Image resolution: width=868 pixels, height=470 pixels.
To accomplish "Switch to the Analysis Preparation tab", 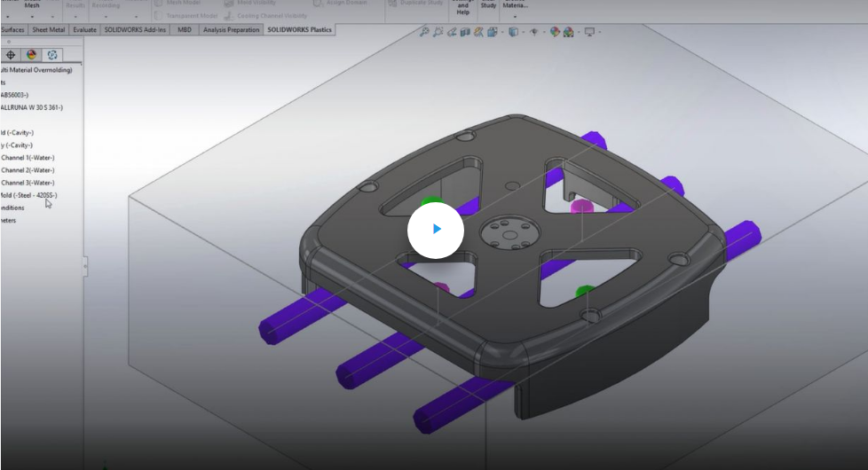I will 231,29.
